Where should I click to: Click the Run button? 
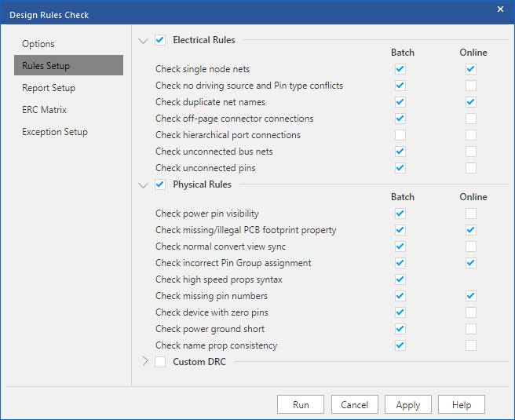(x=301, y=404)
